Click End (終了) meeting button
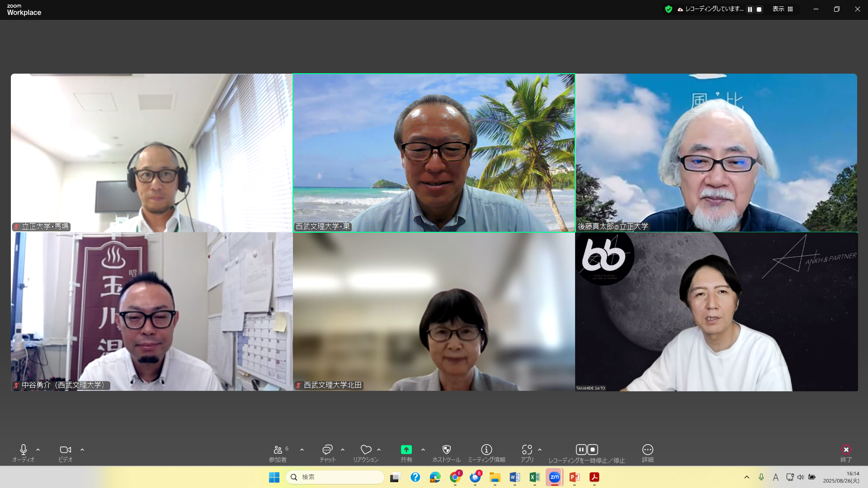 [846, 450]
